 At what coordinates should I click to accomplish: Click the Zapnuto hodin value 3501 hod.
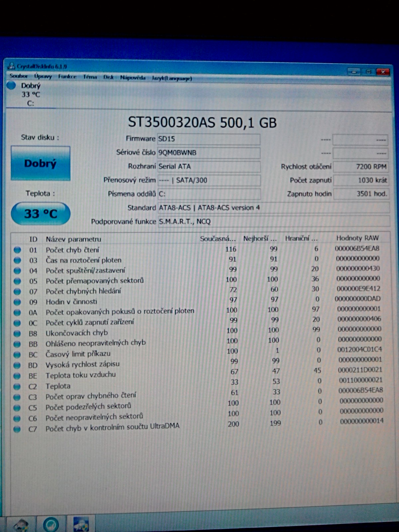point(361,194)
